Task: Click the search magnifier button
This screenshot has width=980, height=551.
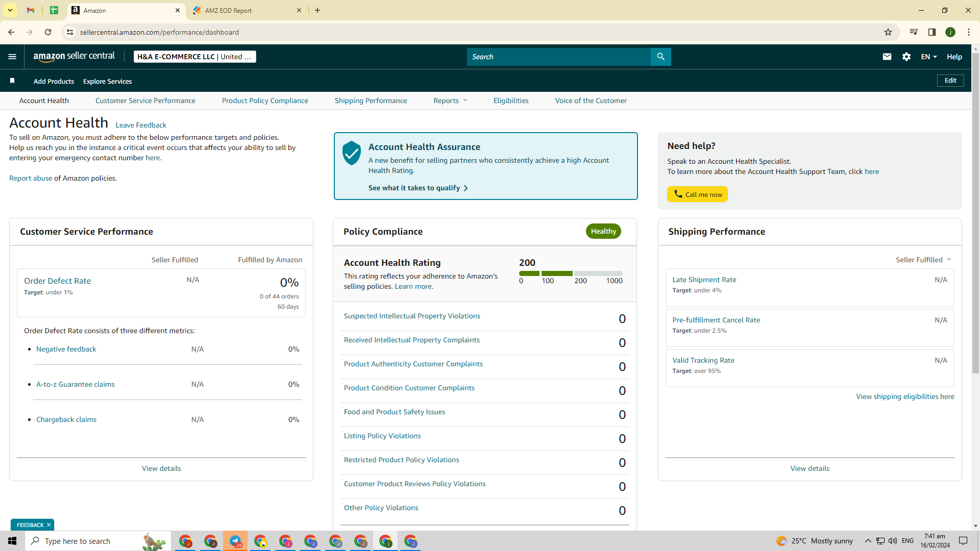Action: pos(660,57)
